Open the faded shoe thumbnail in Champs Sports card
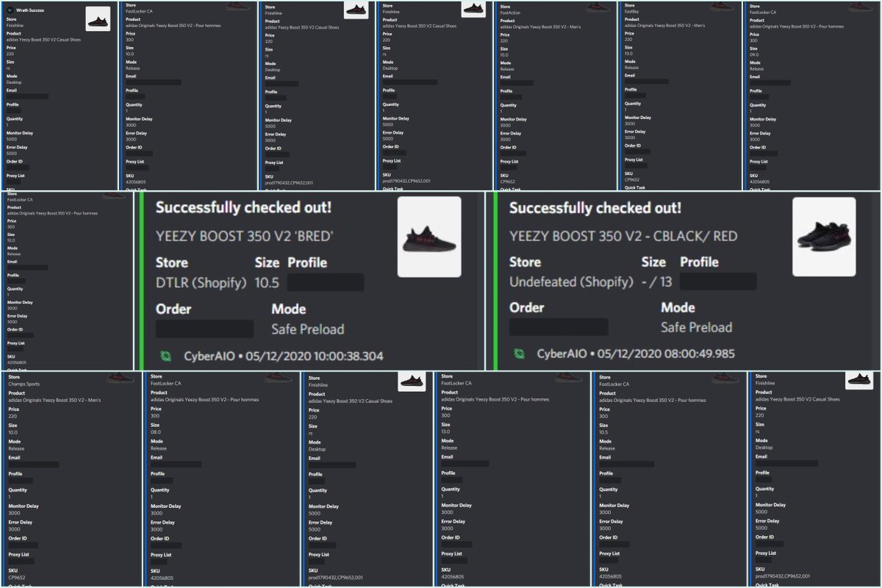Image resolution: width=882 pixels, height=588 pixels. (x=120, y=378)
